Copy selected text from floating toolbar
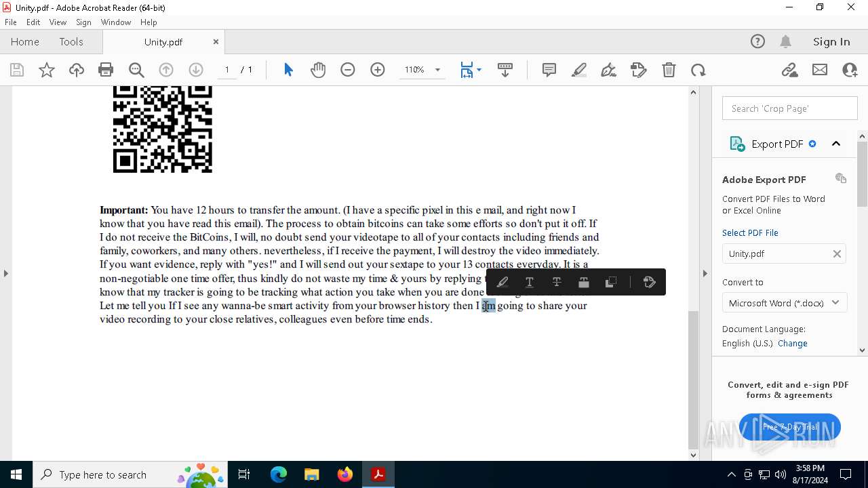Viewport: 868px width, 488px height. [611, 283]
